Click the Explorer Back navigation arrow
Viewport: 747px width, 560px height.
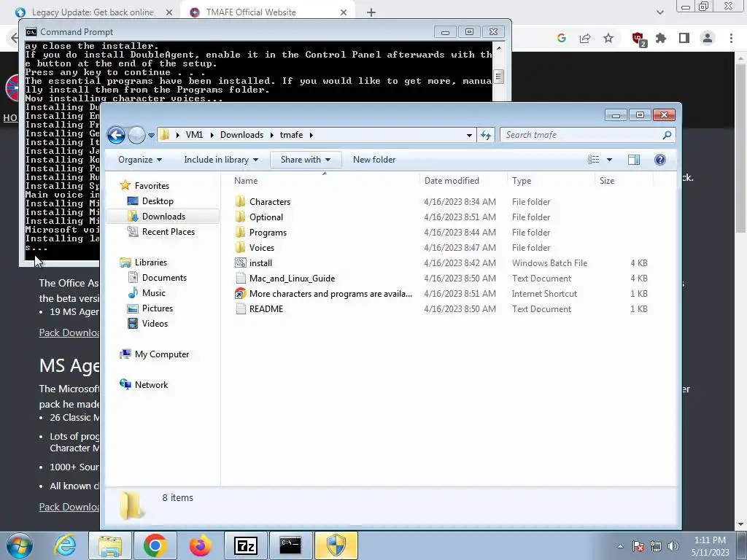116,135
